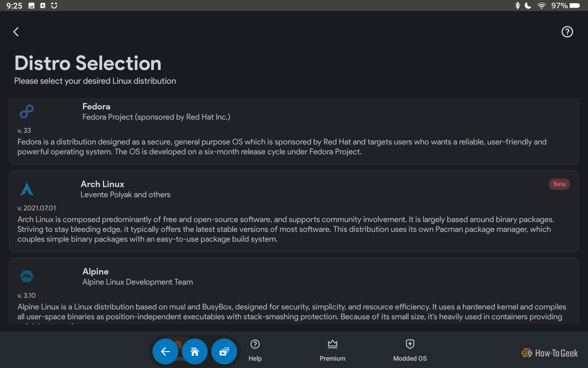
Task: Go back using the top-left arrow
Action: (16, 32)
